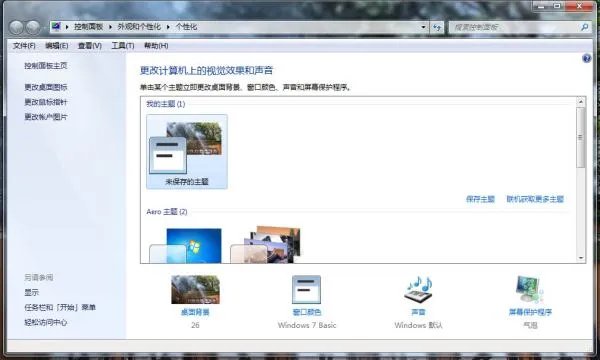Click the Windows 7 Basic text
The width and height of the screenshot is (600, 360).
coord(307,325)
